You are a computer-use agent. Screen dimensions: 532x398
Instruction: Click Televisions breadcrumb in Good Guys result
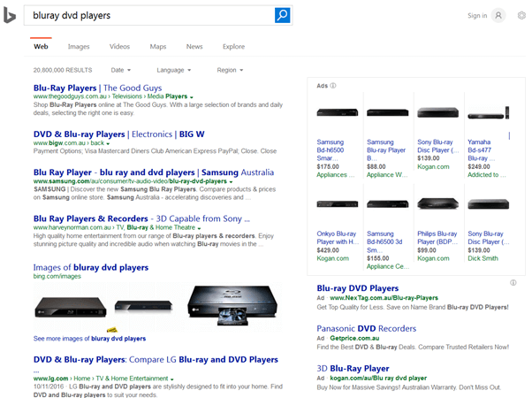(x=127, y=96)
